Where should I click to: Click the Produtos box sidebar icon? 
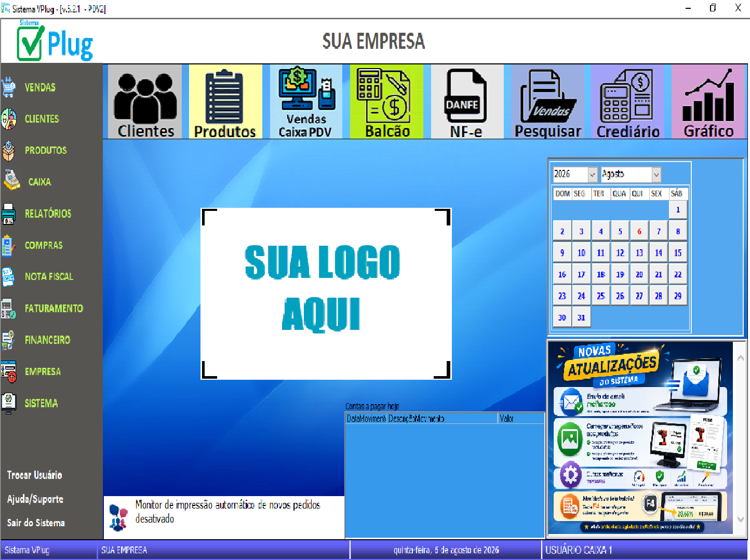click(9, 151)
